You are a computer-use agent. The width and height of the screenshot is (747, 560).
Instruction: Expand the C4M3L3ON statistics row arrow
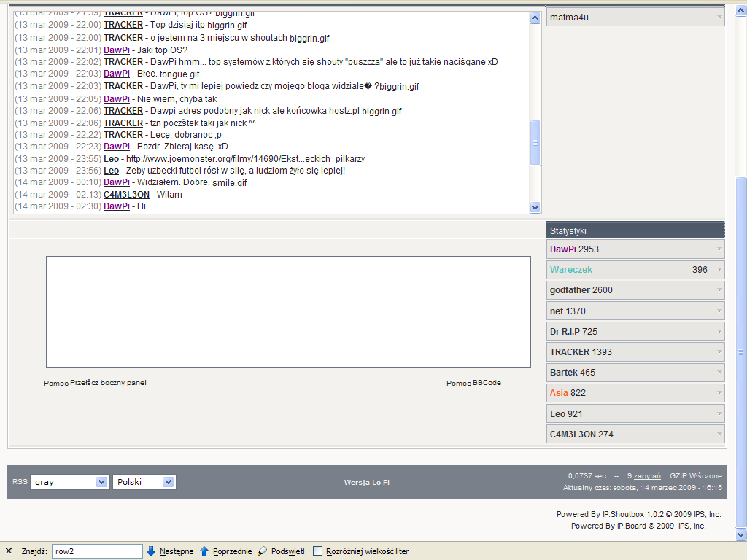[719, 435]
